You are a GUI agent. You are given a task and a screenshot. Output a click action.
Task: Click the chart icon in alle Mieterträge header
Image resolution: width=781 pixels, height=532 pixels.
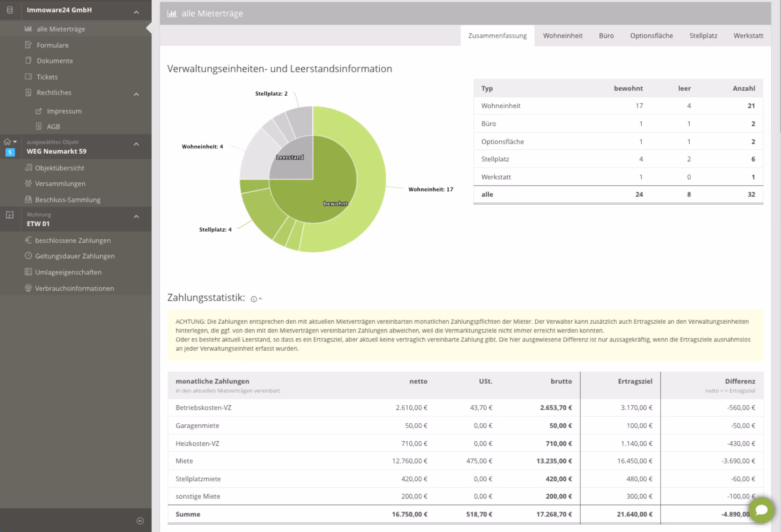tap(172, 13)
